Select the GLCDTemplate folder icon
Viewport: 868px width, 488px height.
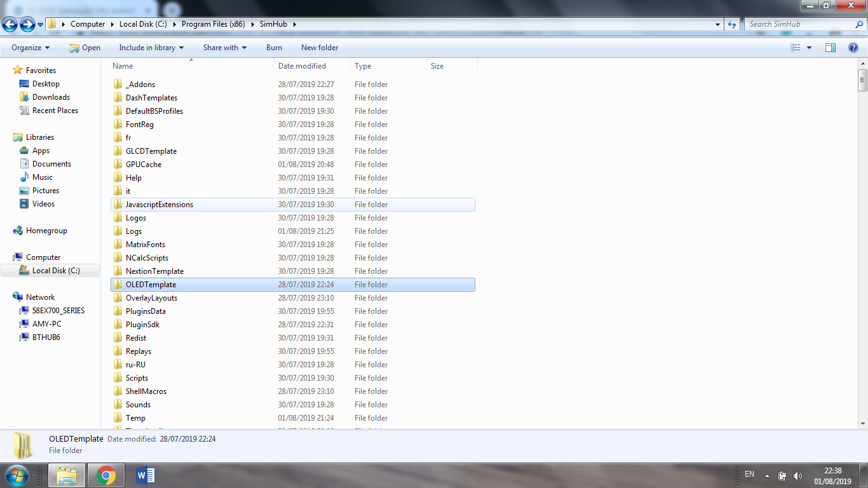pos(118,151)
